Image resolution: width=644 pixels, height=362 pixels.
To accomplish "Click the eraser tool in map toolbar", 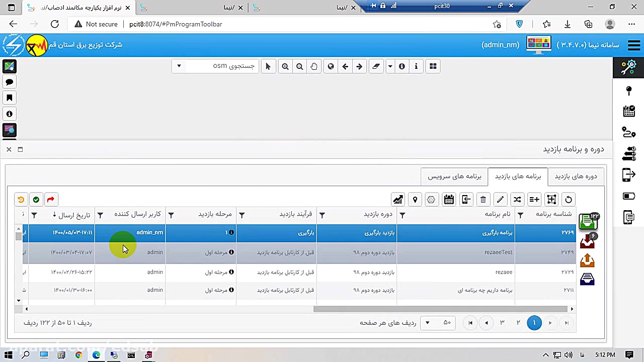I will pos(376,66).
